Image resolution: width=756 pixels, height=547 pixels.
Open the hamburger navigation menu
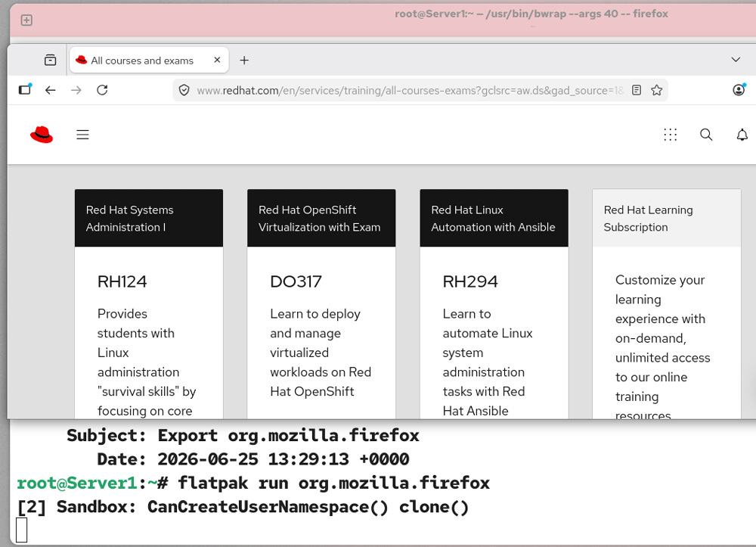82,135
